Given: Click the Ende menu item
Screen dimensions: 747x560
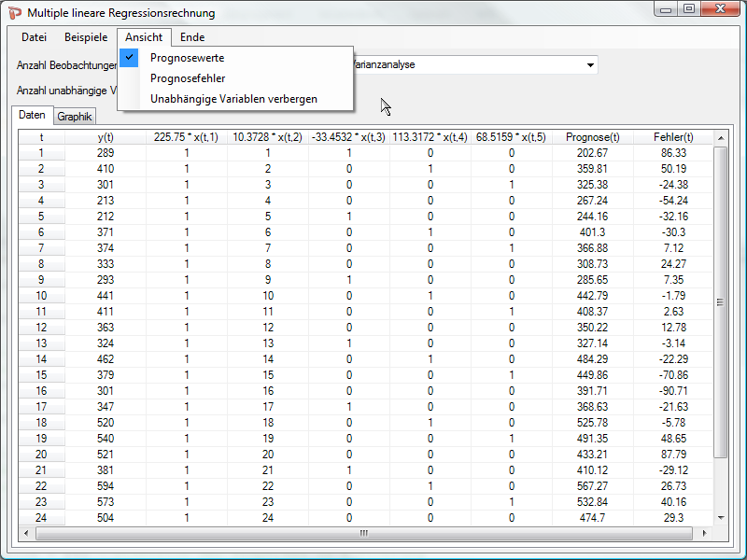Looking at the screenshot, I should point(192,37).
